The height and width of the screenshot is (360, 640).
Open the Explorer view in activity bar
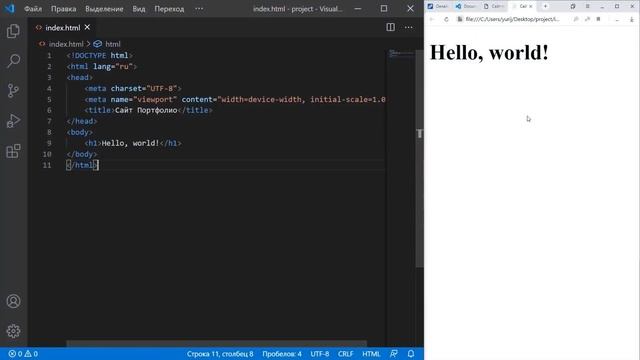[x=13, y=31]
